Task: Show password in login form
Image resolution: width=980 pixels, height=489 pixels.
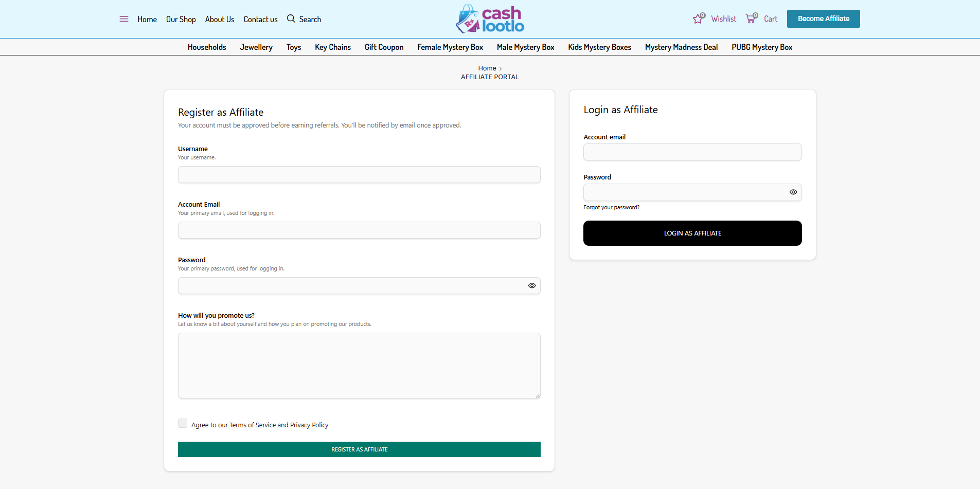Action: (793, 192)
